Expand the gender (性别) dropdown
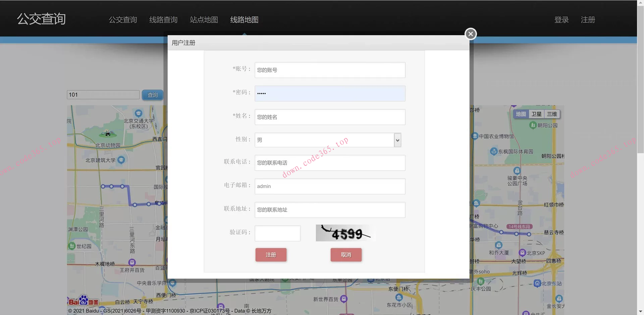Image resolution: width=644 pixels, height=315 pixels. (x=397, y=140)
